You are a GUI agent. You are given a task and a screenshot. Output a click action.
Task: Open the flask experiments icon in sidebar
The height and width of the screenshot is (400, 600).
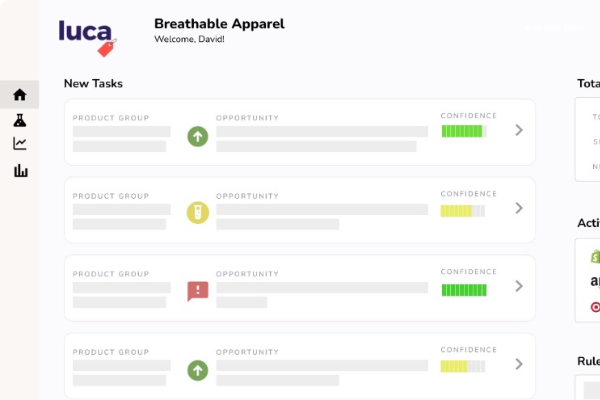pyautogui.click(x=19, y=120)
